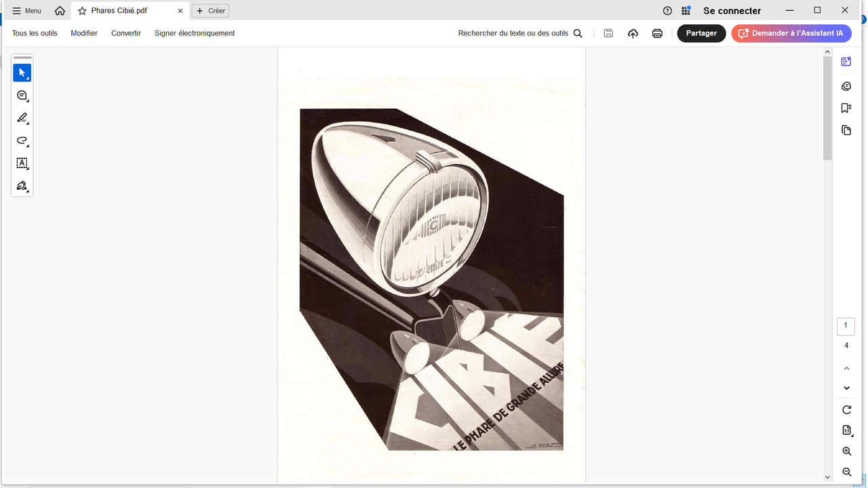
Task: Click Rechercher du texte ou des outils
Action: (513, 33)
